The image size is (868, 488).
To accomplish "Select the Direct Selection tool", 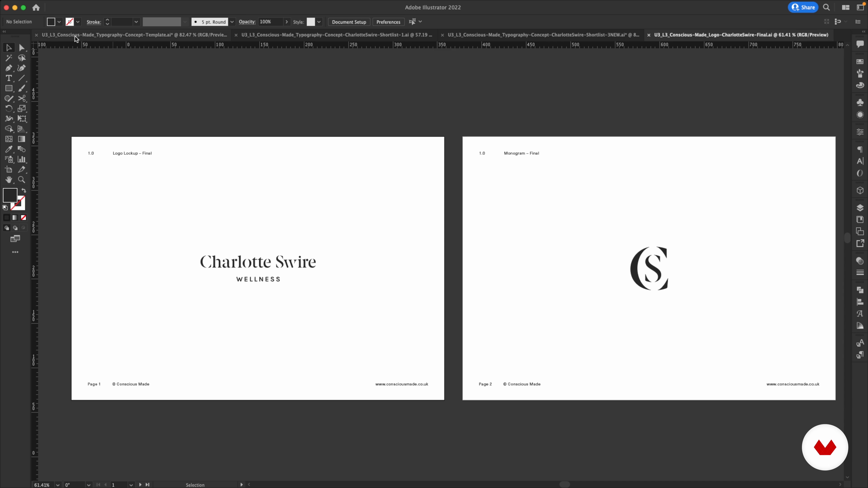I will [x=21, y=48].
